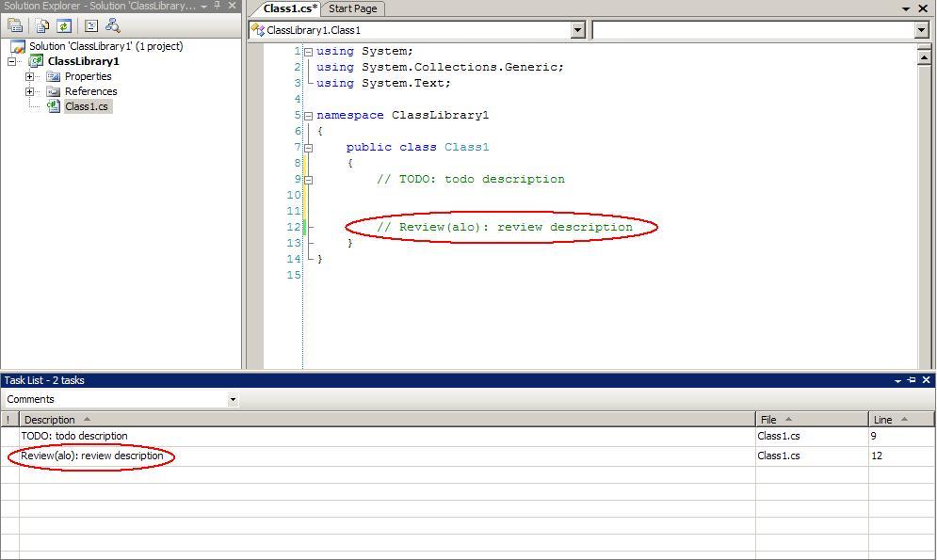Place cursor on 'using System;' line
This screenshot has width=937, height=560.
point(364,52)
